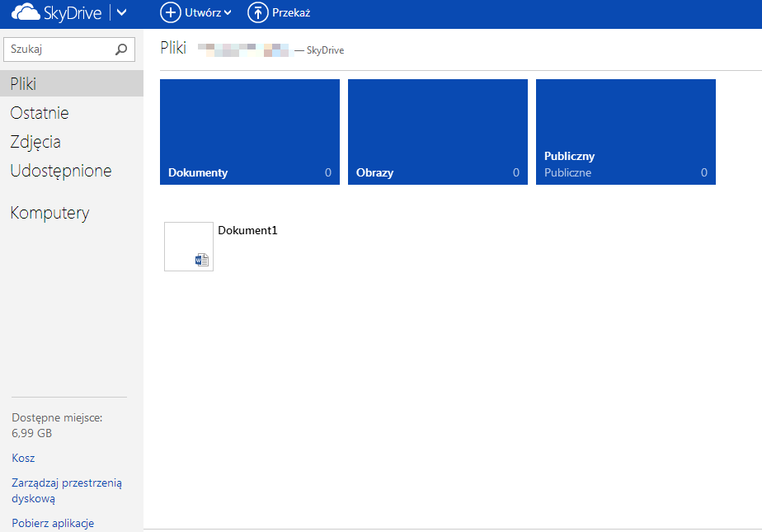Click Zarządzaj przestrzenią dyskową link
The image size is (762, 532).
[67, 491]
